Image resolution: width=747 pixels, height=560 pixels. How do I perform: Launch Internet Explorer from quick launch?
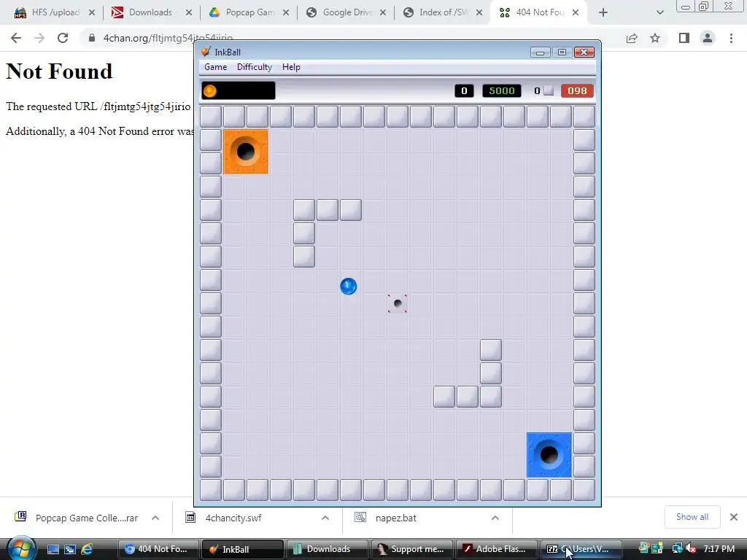(x=87, y=549)
